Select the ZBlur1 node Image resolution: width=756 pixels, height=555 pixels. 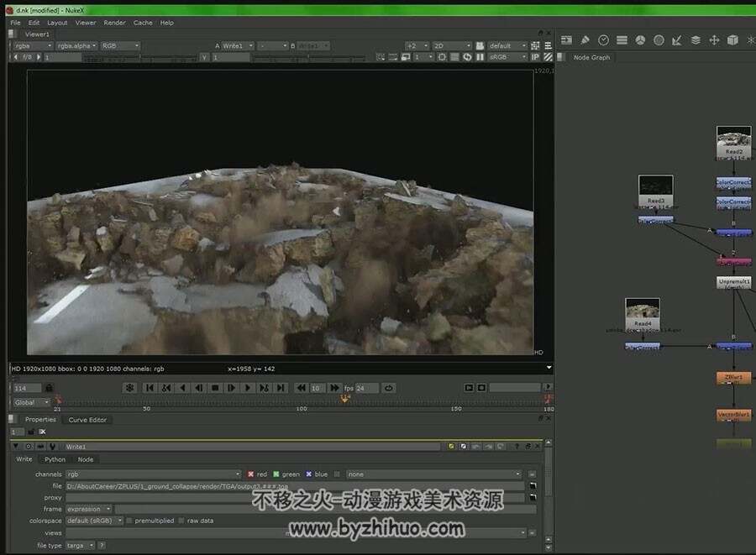[733, 378]
